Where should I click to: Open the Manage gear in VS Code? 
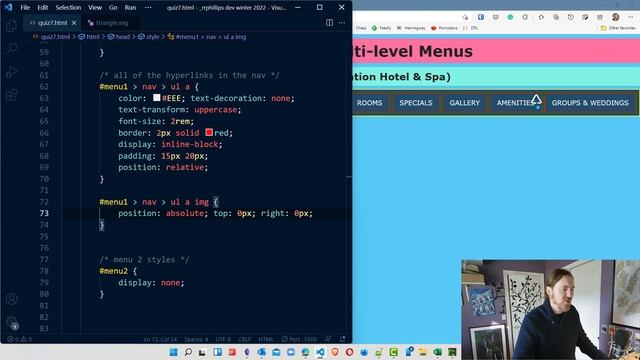tap(11, 322)
